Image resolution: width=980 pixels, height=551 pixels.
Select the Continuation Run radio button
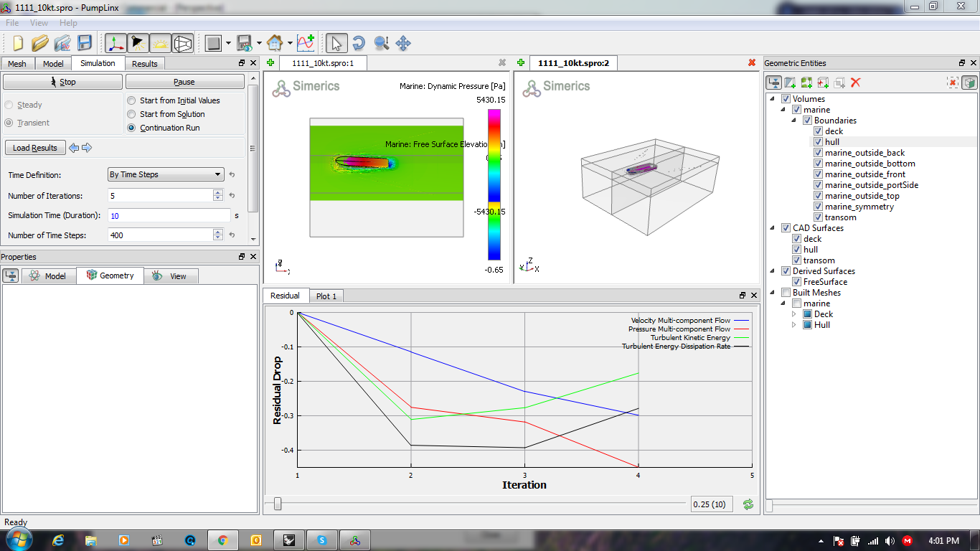130,128
